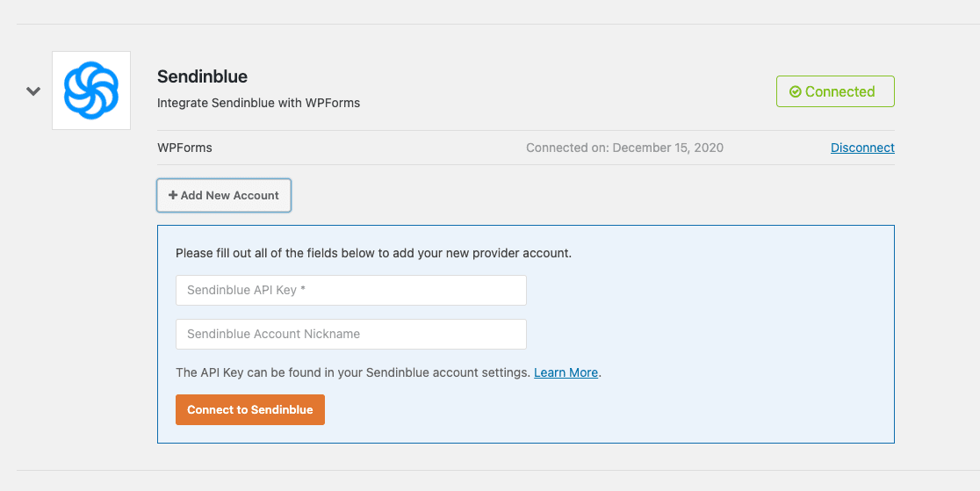
Task: Click the Connected status badge
Action: tap(835, 91)
